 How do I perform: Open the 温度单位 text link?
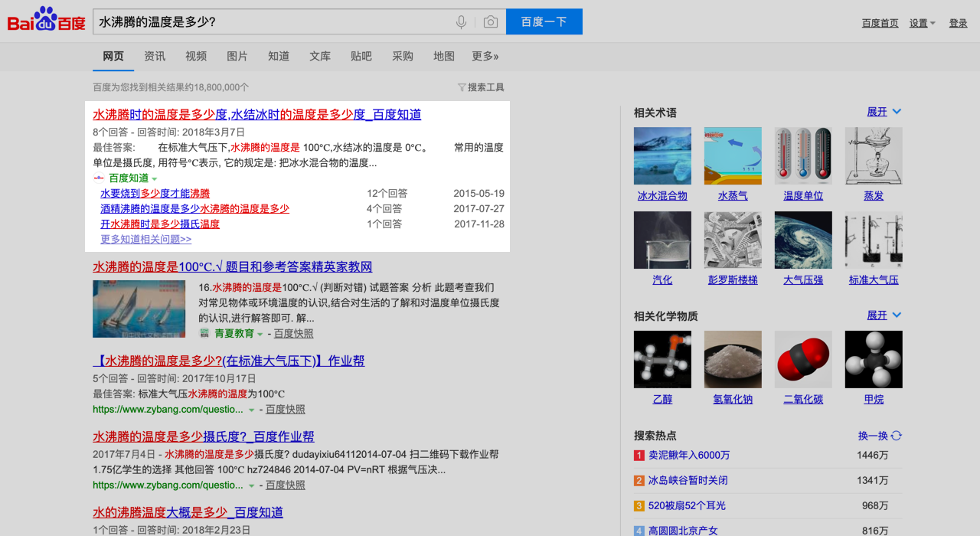(803, 195)
